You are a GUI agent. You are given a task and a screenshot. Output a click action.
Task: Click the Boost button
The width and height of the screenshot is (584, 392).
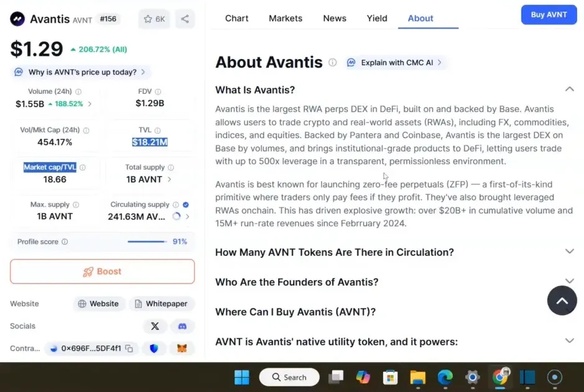coord(103,271)
